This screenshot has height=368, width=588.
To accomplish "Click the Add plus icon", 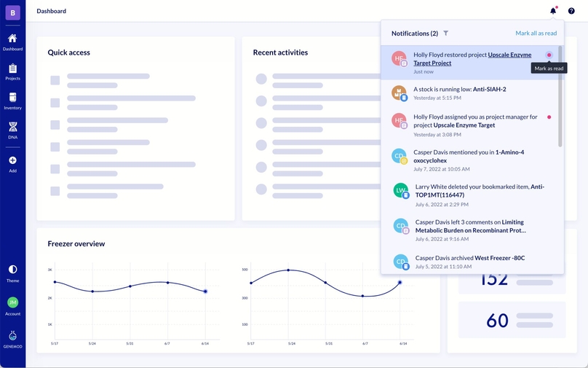I will (x=12, y=160).
